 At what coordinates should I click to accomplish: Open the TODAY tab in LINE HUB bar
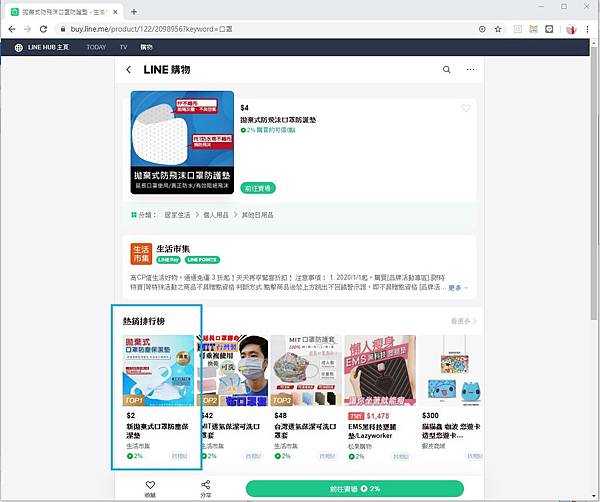point(96,47)
